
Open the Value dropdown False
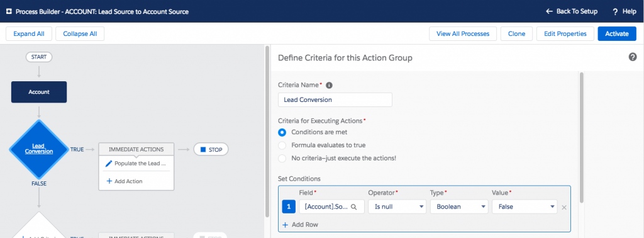pos(525,207)
